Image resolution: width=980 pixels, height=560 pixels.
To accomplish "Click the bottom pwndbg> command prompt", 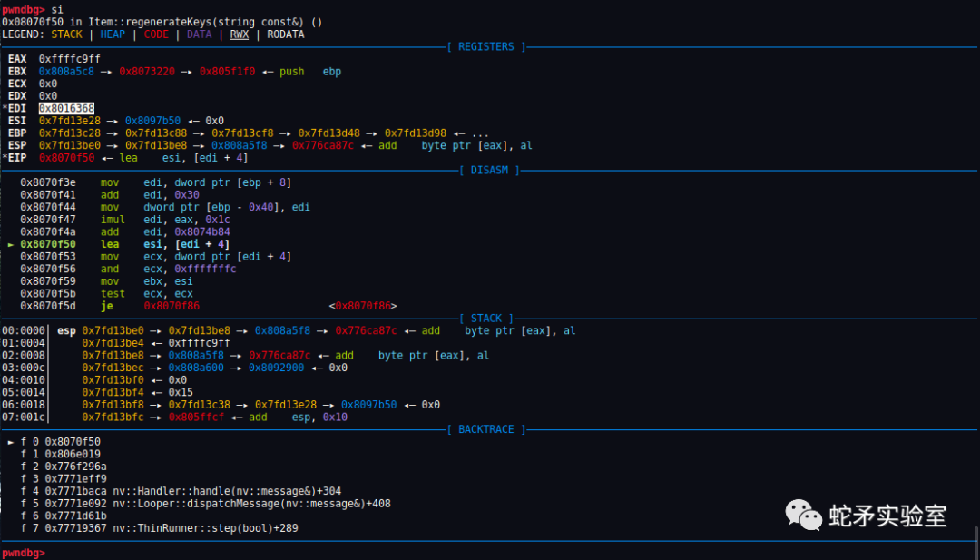I will [23, 553].
